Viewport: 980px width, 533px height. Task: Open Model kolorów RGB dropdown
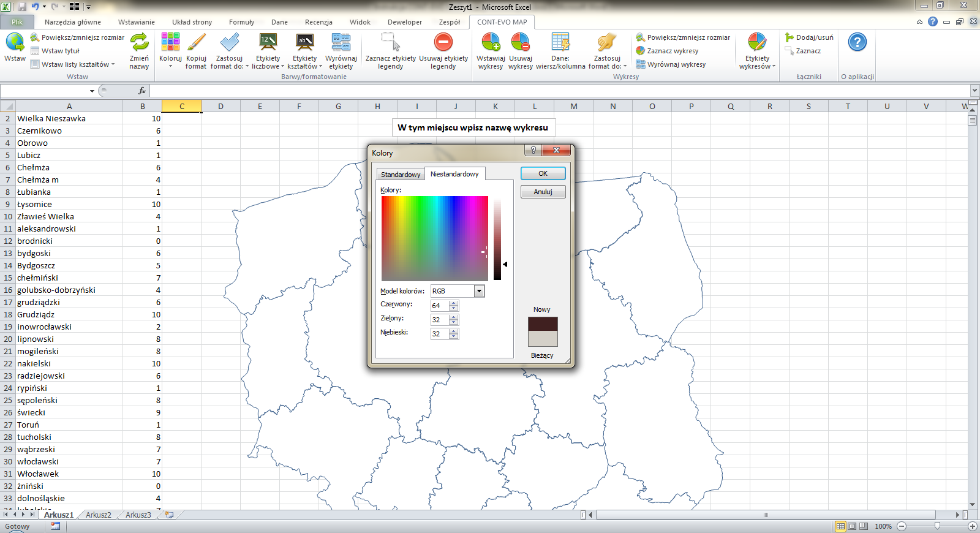[x=480, y=291]
